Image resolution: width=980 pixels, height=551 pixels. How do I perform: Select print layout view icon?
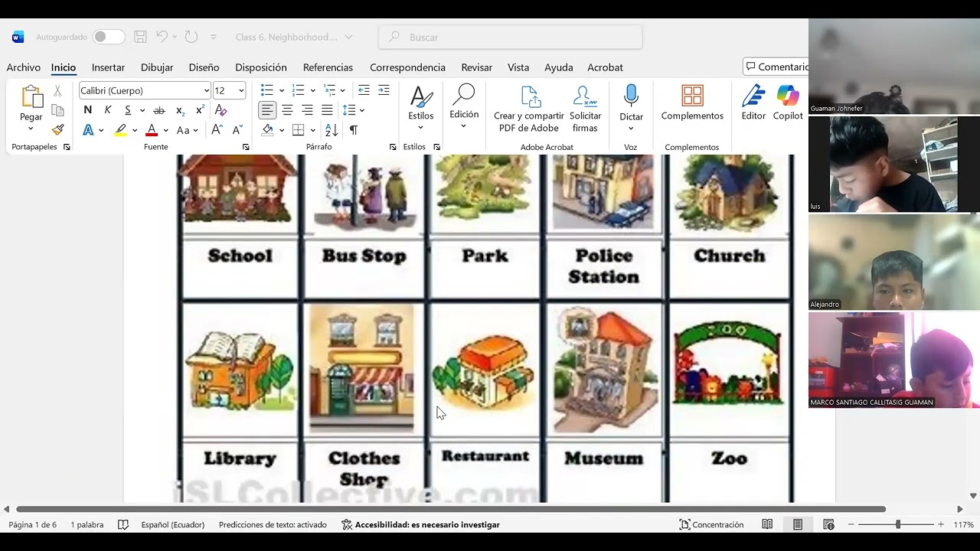[798, 525]
